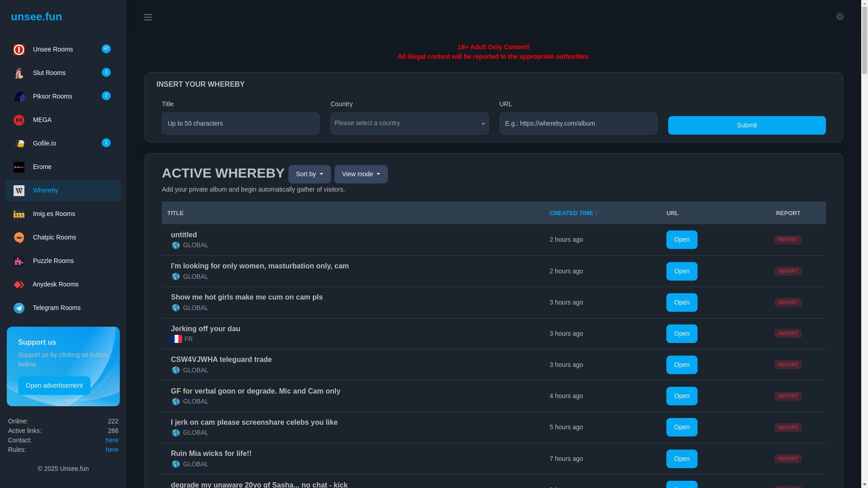Image resolution: width=868 pixels, height=488 pixels.
Task: Report the listing tagged FR
Action: point(788,333)
